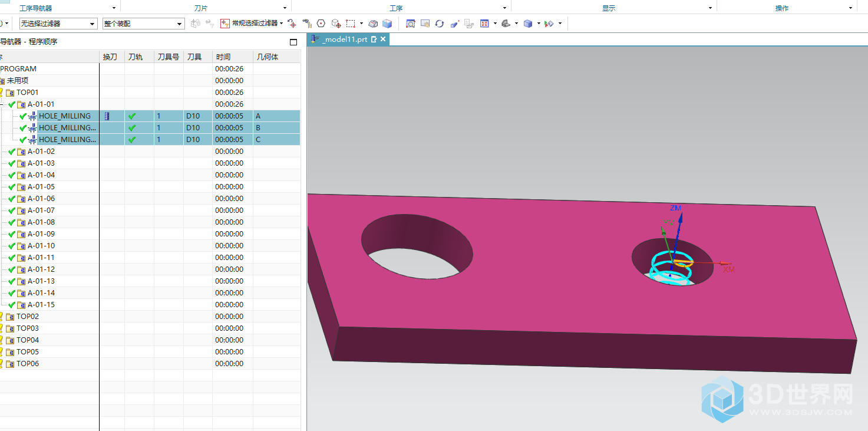Select the TOP06 program group
868x431 pixels.
pyautogui.click(x=28, y=364)
